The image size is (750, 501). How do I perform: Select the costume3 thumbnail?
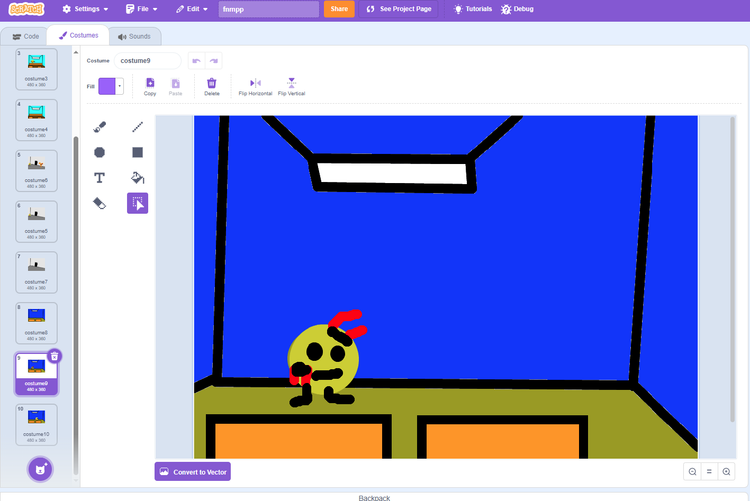click(x=36, y=69)
